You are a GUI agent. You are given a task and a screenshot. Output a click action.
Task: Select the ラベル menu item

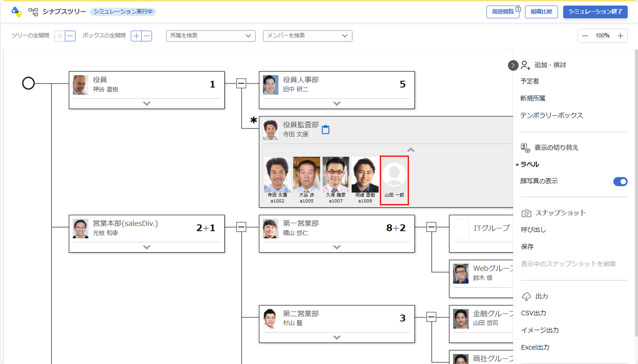(529, 164)
